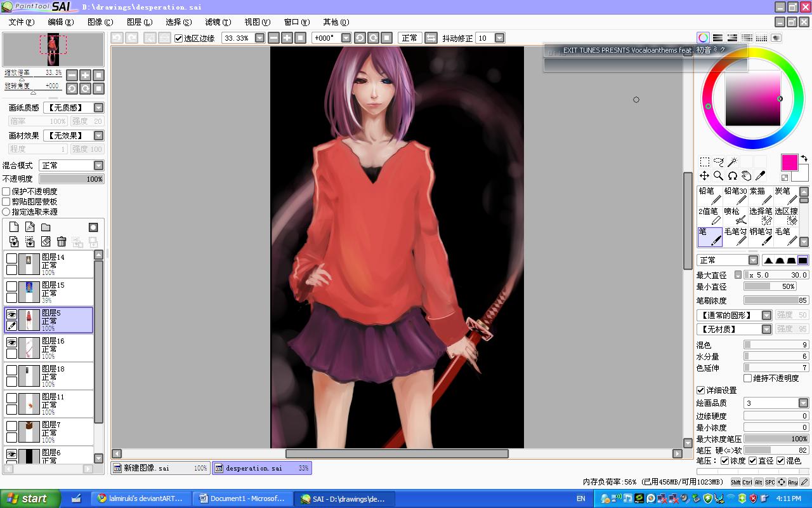Show layer 图层14

tap(11, 258)
